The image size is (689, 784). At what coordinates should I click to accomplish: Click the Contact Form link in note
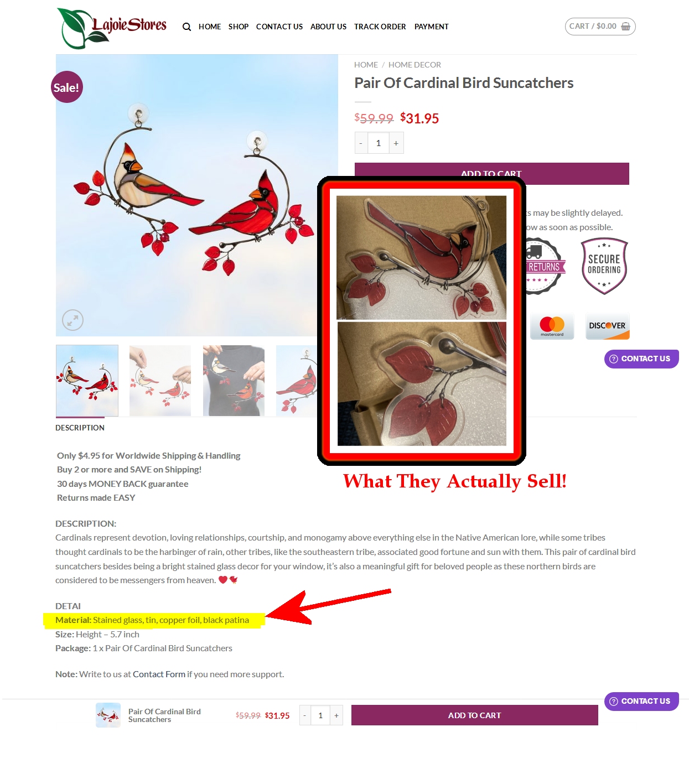point(159,674)
